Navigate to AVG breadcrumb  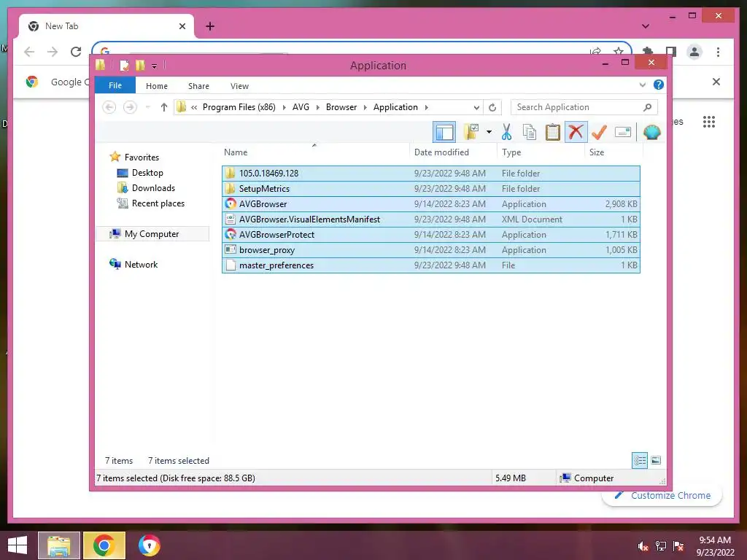coord(301,107)
